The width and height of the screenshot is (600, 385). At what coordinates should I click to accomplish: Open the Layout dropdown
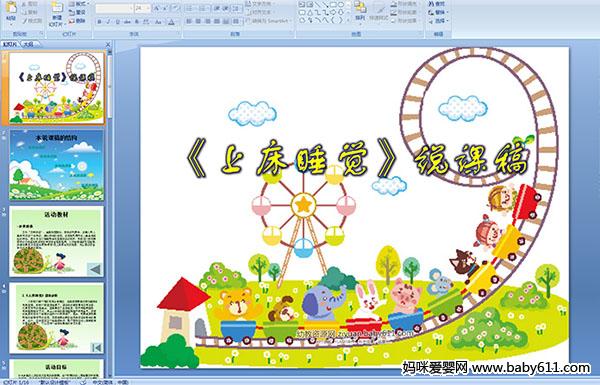pos(79,4)
